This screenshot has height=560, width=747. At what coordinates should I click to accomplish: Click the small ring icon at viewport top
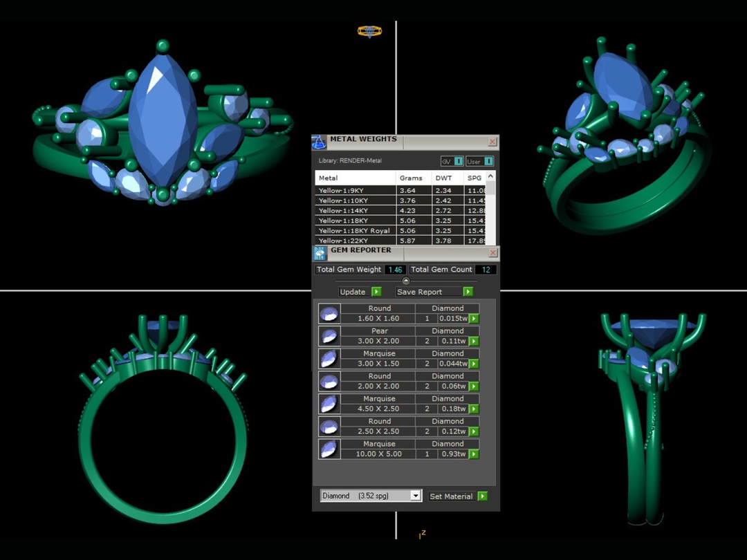click(369, 31)
